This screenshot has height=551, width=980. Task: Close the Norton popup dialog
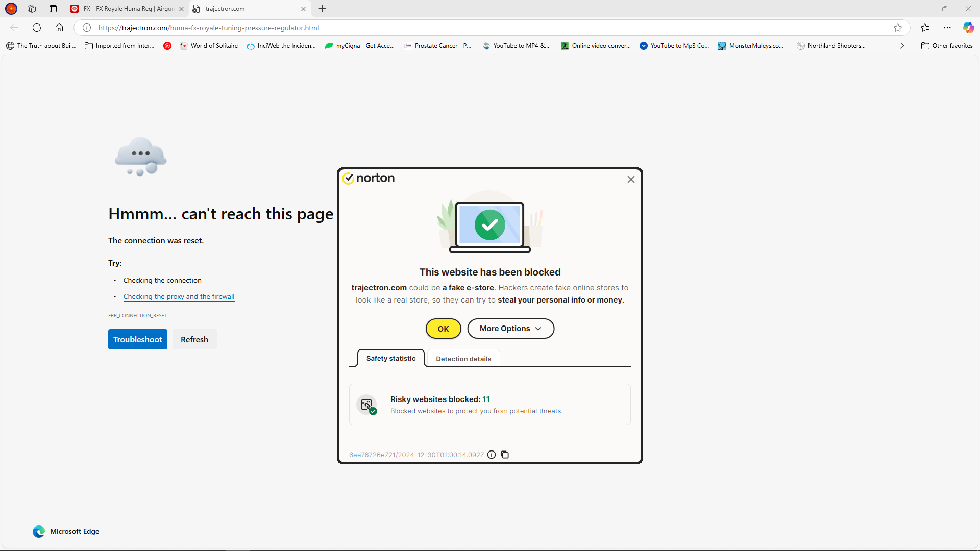631,179
